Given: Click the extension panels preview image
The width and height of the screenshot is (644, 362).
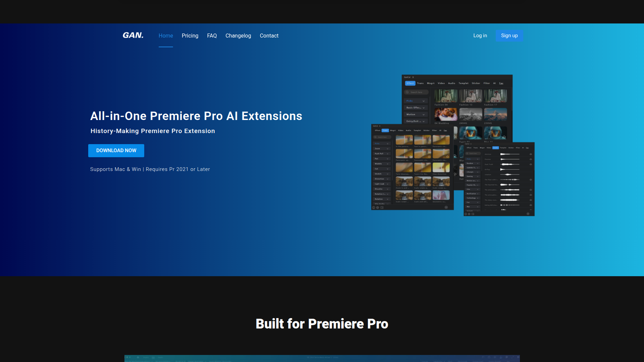Looking at the screenshot, I should tap(453, 145).
